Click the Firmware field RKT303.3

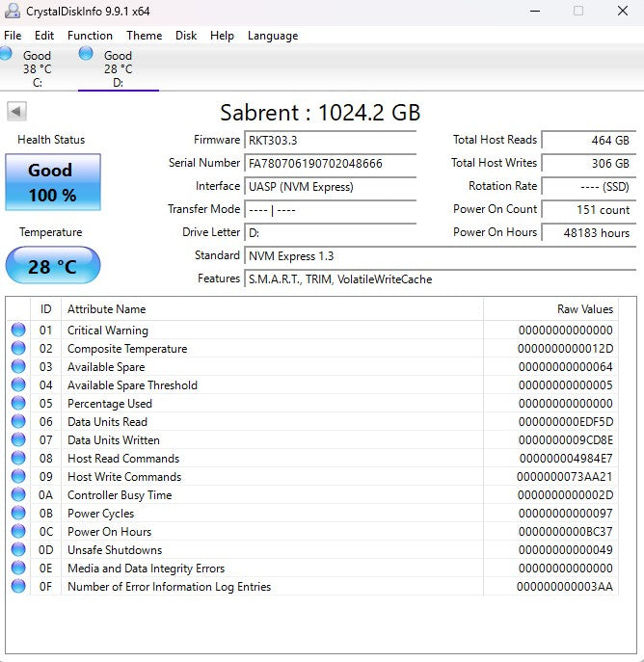click(331, 140)
